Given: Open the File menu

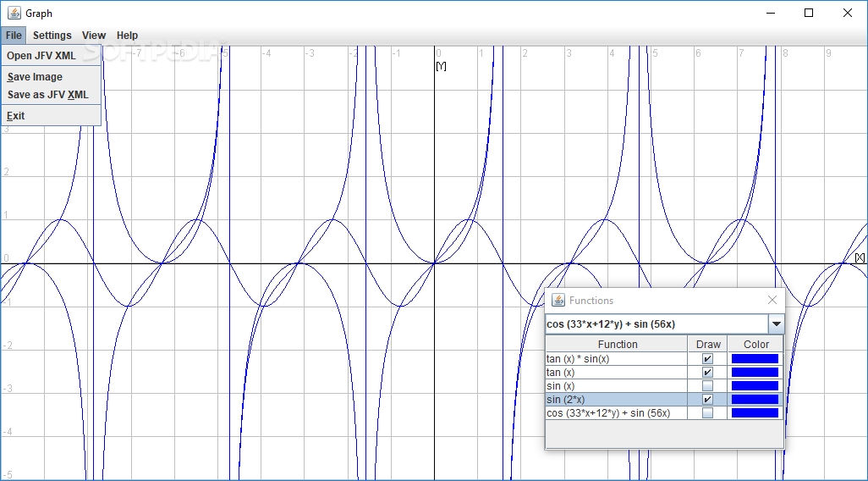Looking at the screenshot, I should (x=14, y=36).
